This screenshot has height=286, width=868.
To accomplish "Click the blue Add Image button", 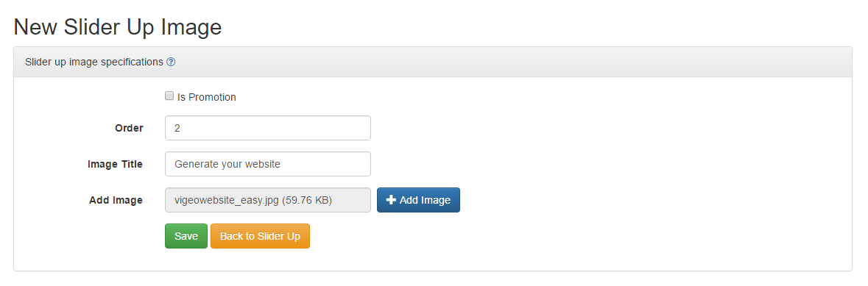I will click(418, 200).
